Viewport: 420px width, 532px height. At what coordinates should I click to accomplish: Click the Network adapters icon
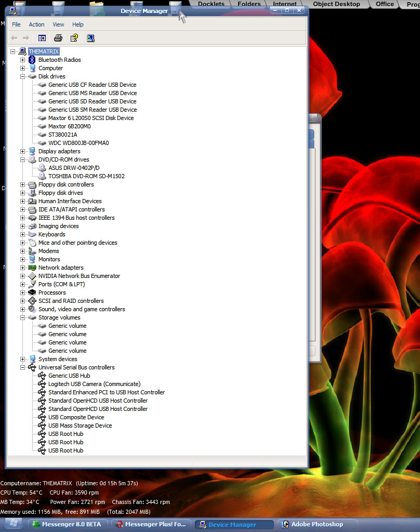[x=32, y=268]
